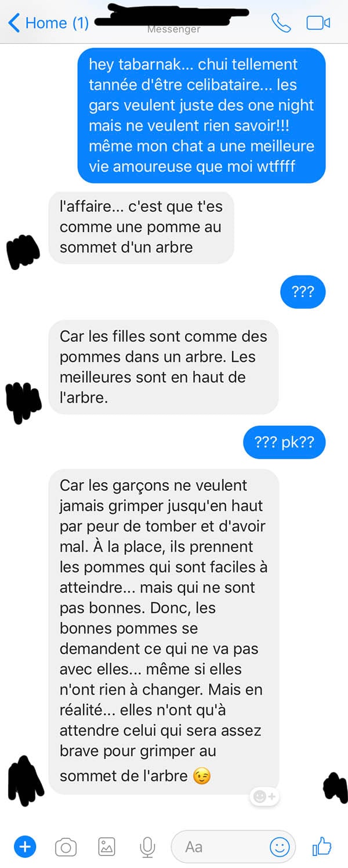The height and width of the screenshot is (868, 348).
Task: Open the camera
Action: [66, 847]
